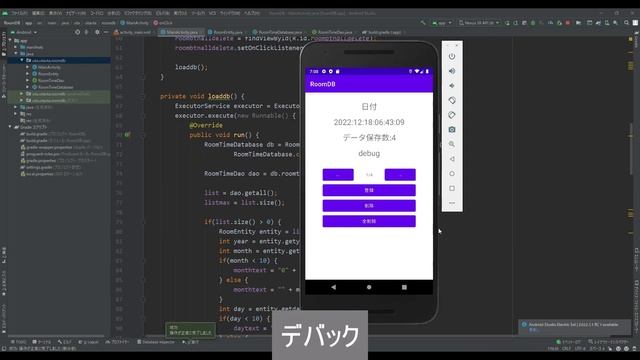
Task: Open Logcat tool window button
Action: 88,342
